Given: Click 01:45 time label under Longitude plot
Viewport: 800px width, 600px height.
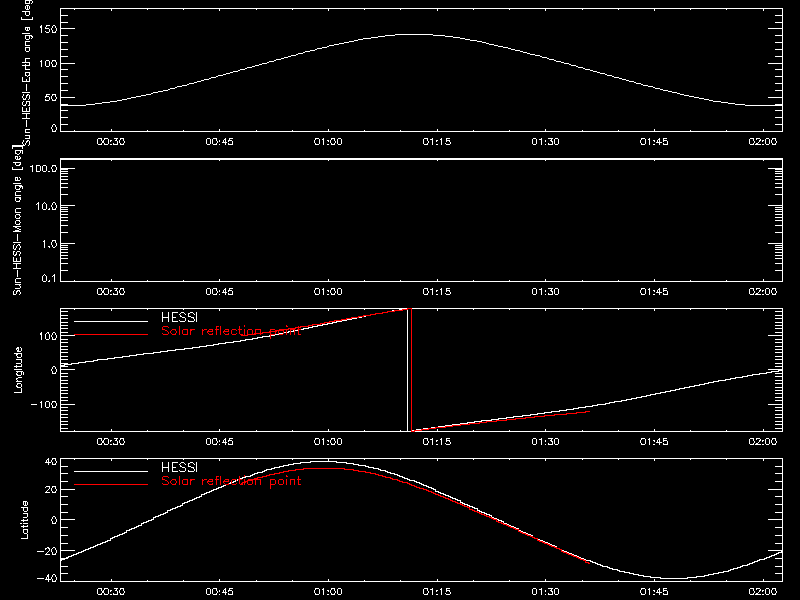Looking at the screenshot, I should point(654,441).
